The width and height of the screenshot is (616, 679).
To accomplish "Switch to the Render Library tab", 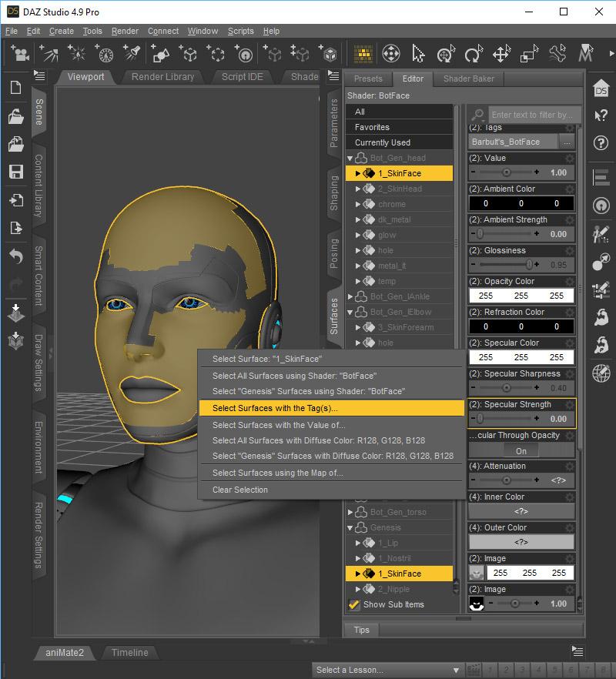I will [162, 77].
